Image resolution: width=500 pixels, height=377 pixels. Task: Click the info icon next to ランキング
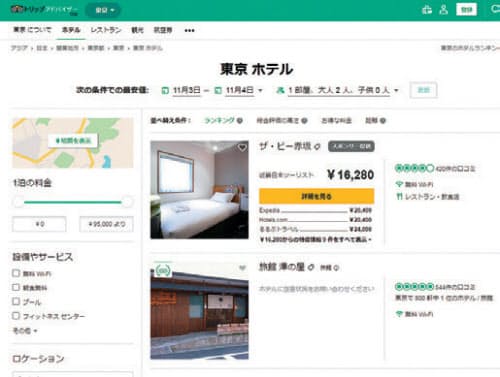click(x=239, y=121)
